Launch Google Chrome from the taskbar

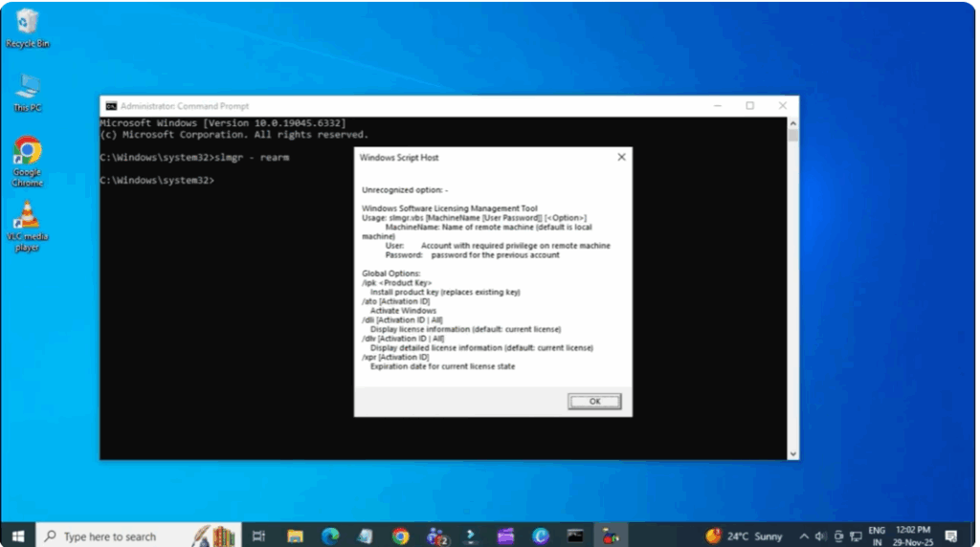tap(401, 536)
